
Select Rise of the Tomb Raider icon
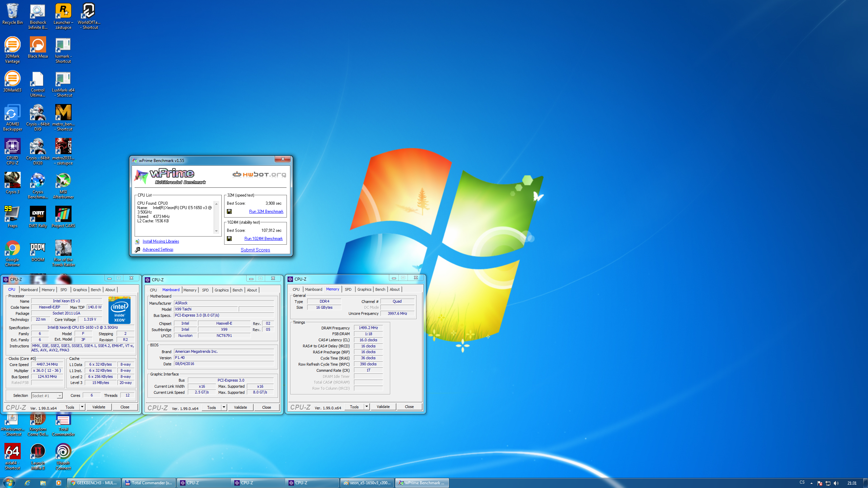point(63,253)
